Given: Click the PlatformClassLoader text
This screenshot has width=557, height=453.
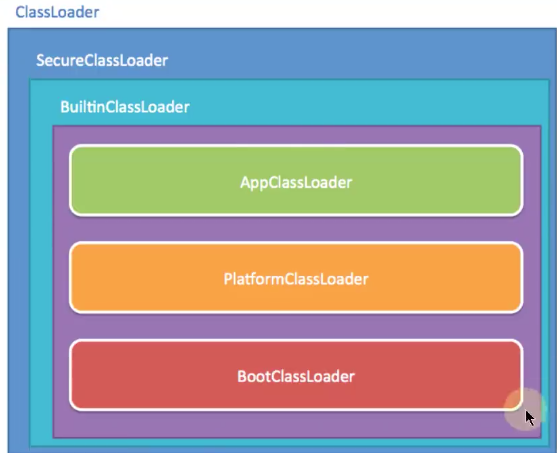Looking at the screenshot, I should coord(296,279).
